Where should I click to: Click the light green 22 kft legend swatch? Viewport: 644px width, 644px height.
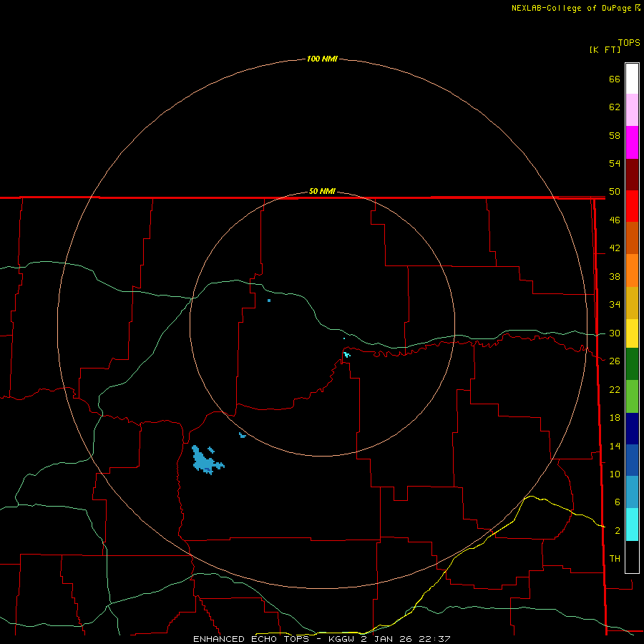click(x=632, y=396)
